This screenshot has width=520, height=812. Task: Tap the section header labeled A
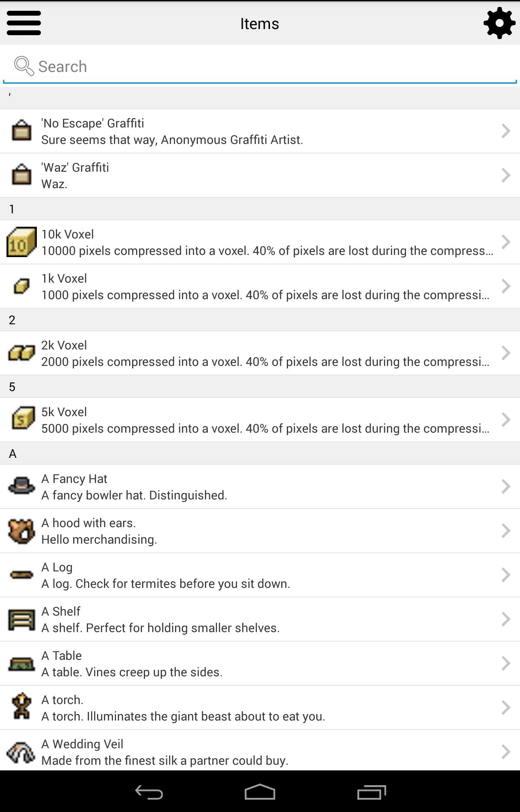coord(260,453)
